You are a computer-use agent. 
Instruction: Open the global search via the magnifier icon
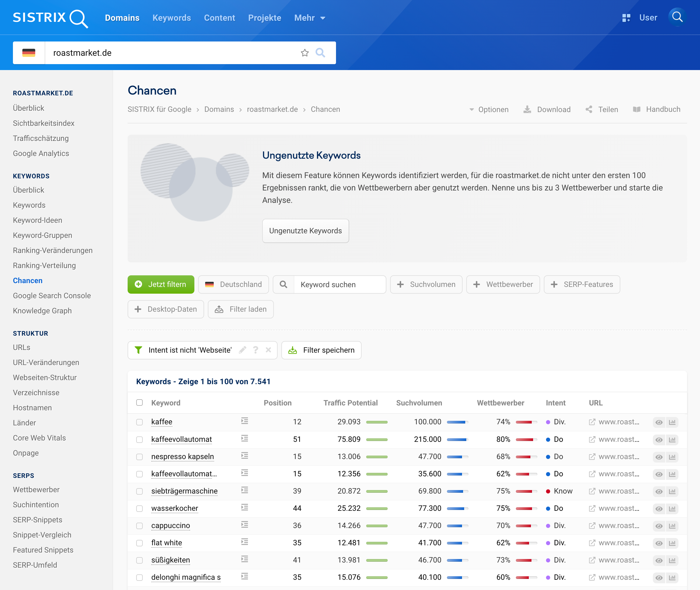pyautogui.click(x=677, y=18)
